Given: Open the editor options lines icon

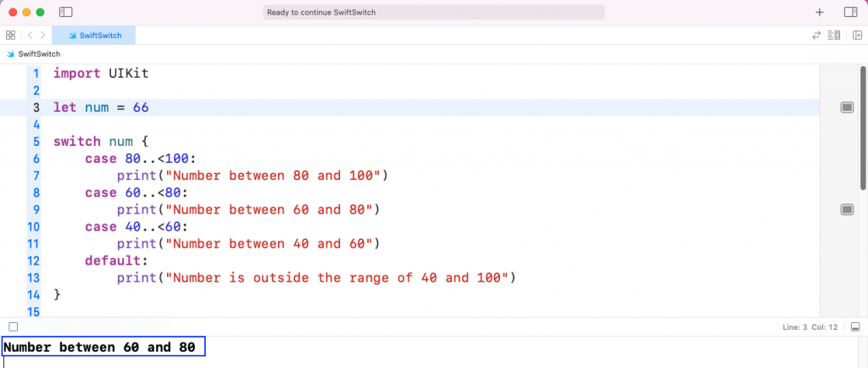Looking at the screenshot, I should click(834, 36).
